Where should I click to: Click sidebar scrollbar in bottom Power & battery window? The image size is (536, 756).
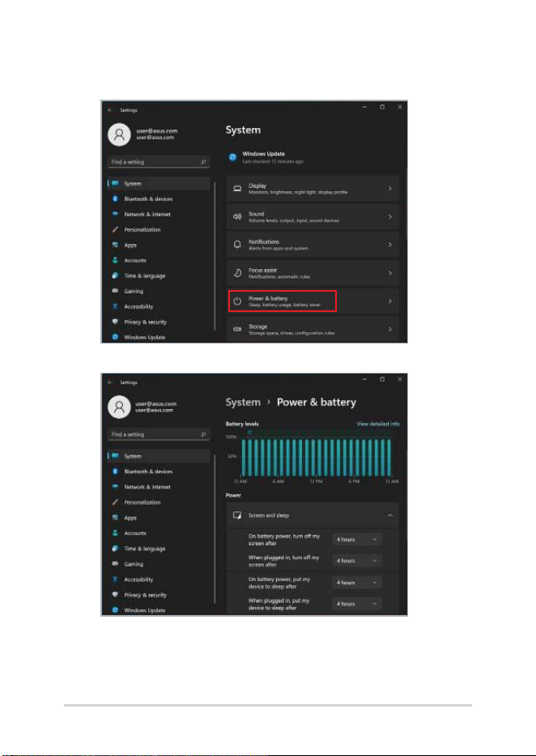point(215,528)
